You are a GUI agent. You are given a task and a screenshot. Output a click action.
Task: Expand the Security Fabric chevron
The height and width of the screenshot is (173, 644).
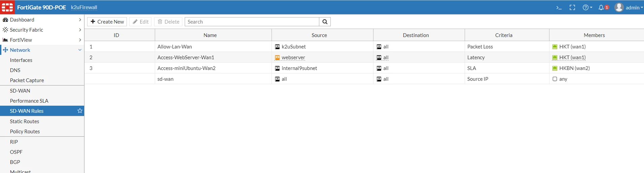pos(80,30)
